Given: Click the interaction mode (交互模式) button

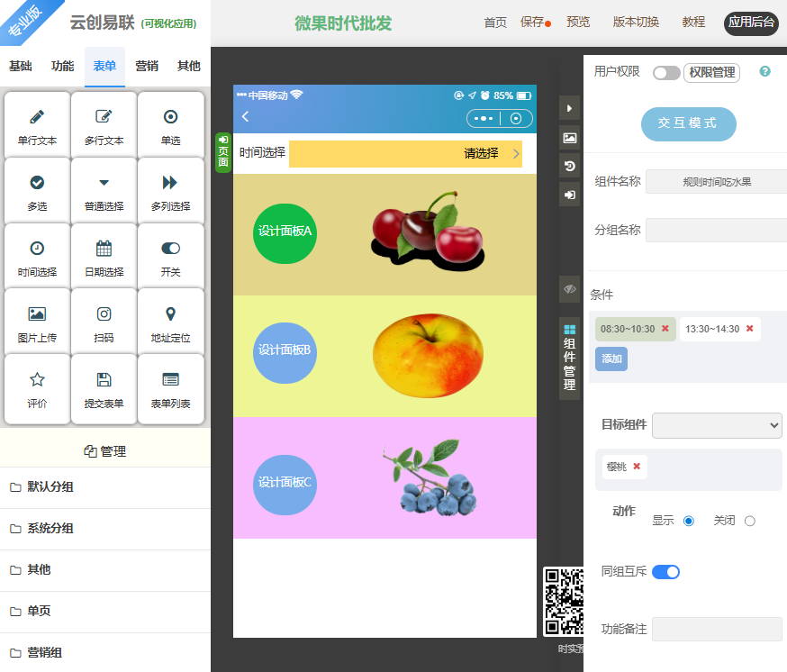Looking at the screenshot, I should pos(689,124).
